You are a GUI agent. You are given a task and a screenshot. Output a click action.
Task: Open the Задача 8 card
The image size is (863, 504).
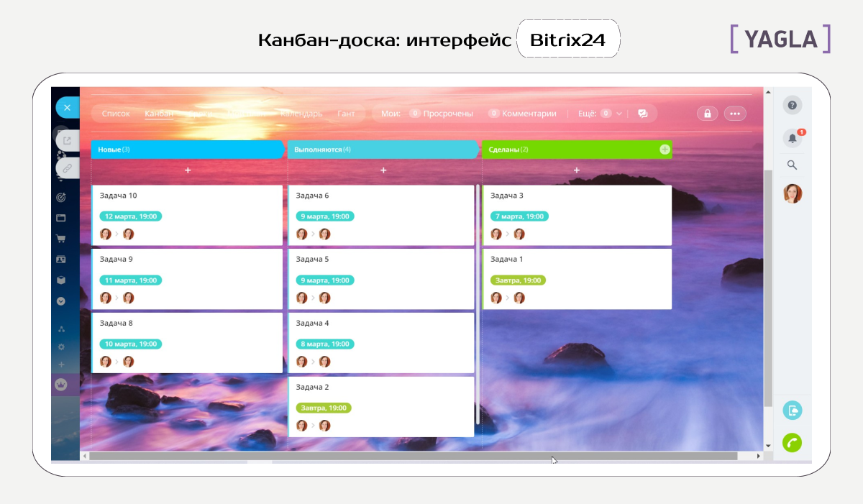(187, 342)
